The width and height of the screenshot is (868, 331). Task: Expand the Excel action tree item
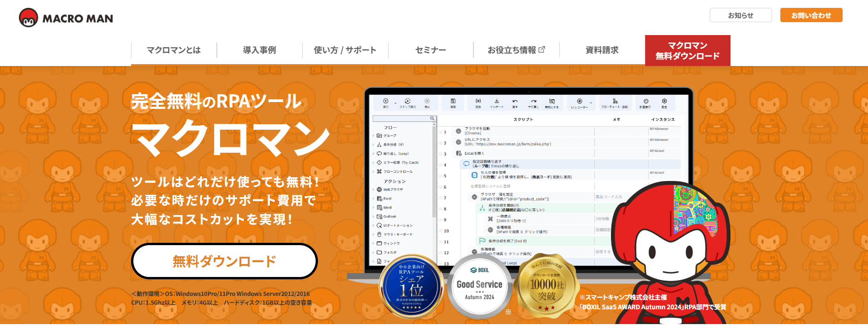383,199
